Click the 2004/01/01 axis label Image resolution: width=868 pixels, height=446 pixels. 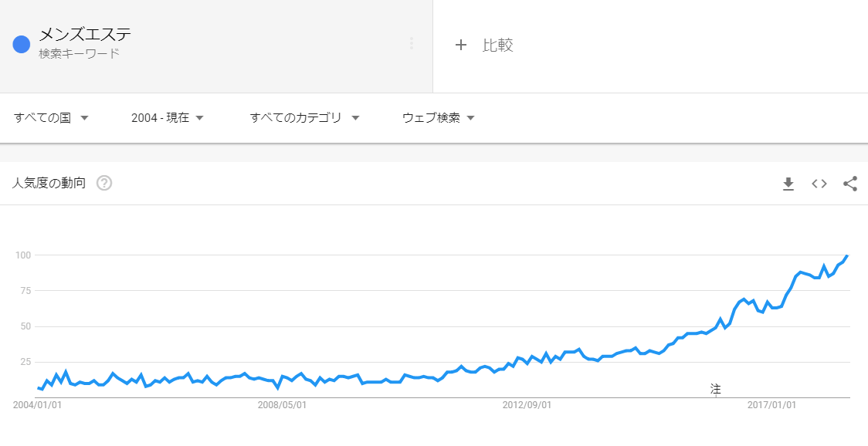37,405
